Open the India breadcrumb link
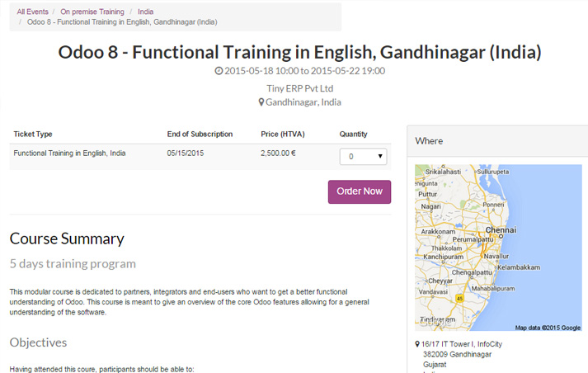Image resolution: width=588 pixels, height=373 pixels. pyautogui.click(x=145, y=12)
